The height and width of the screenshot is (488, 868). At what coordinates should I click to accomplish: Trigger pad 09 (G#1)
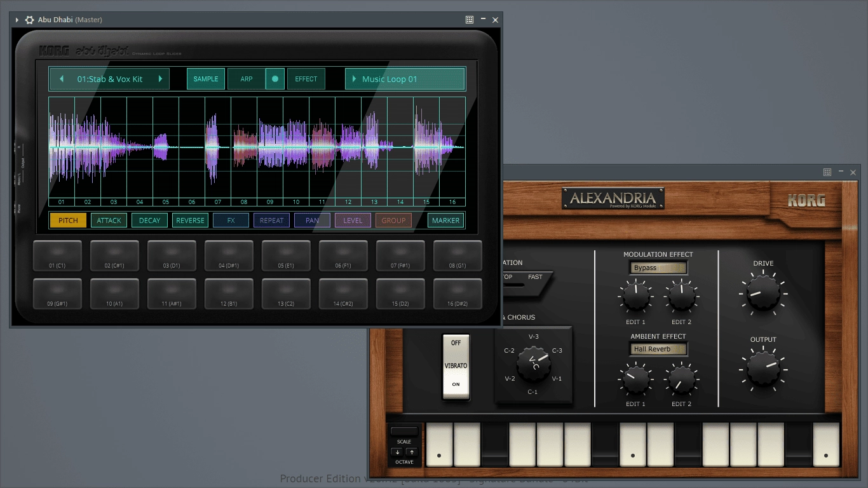click(57, 294)
